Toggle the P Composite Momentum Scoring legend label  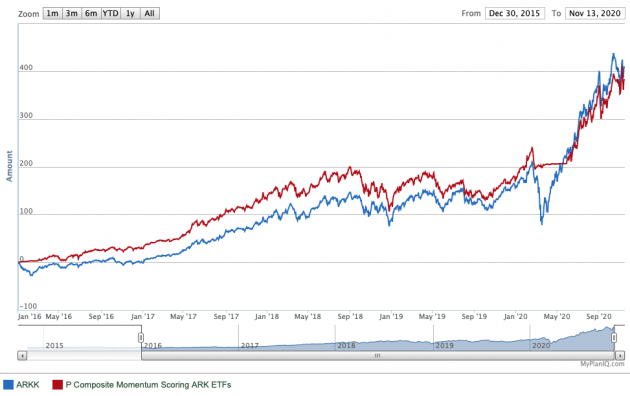pyautogui.click(x=148, y=385)
